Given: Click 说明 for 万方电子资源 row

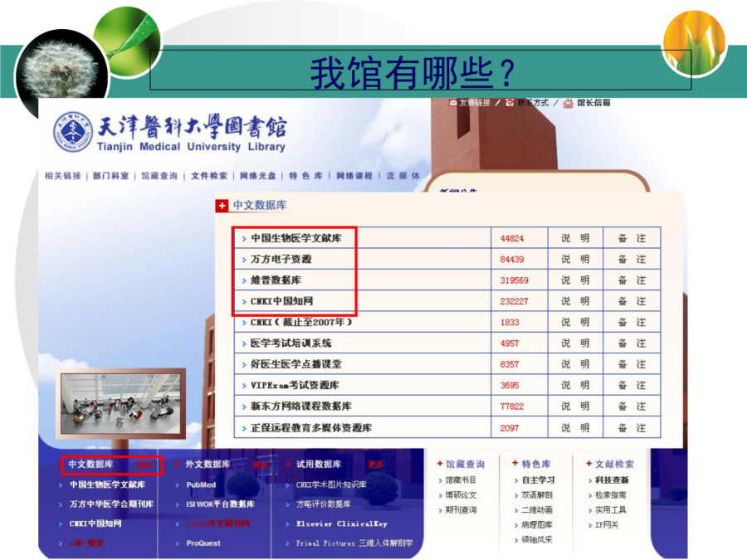Looking at the screenshot, I should click(x=575, y=259).
